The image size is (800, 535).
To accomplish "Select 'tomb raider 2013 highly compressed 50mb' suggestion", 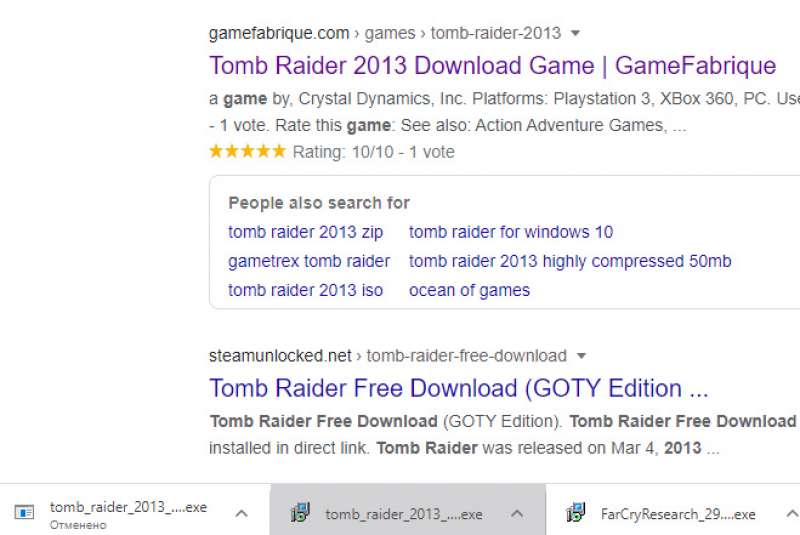I will [570, 261].
